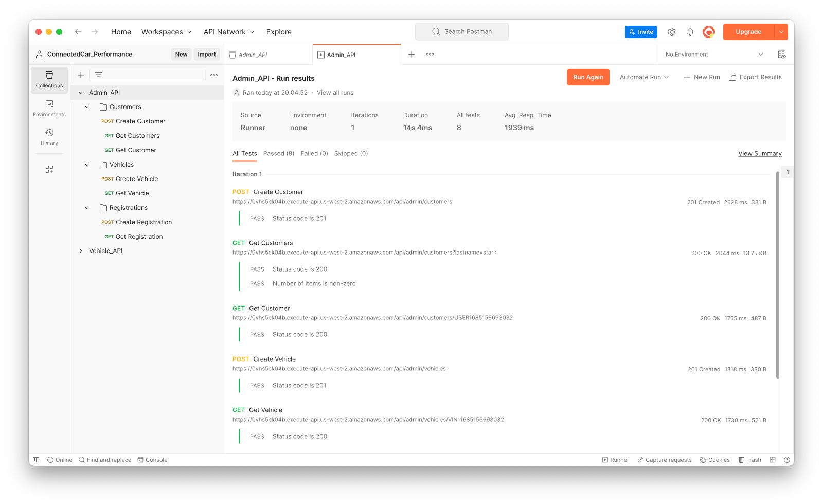Collapse the Admin_API collection

81,93
